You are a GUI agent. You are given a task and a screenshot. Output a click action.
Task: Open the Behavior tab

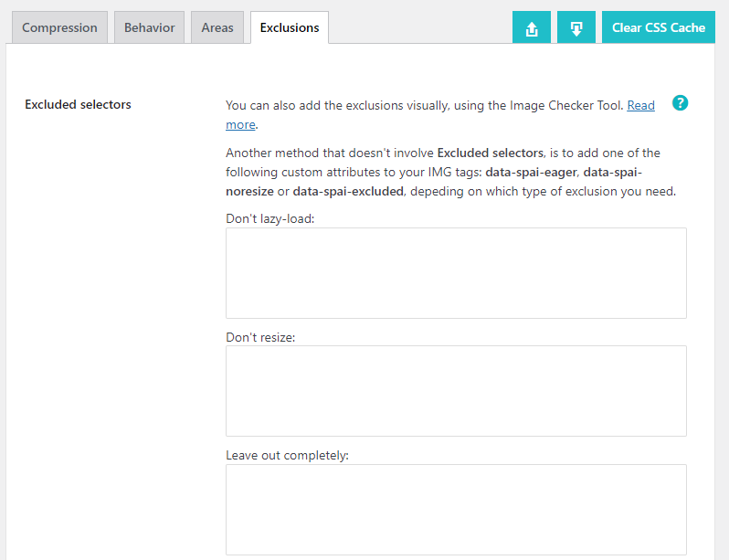(x=149, y=27)
